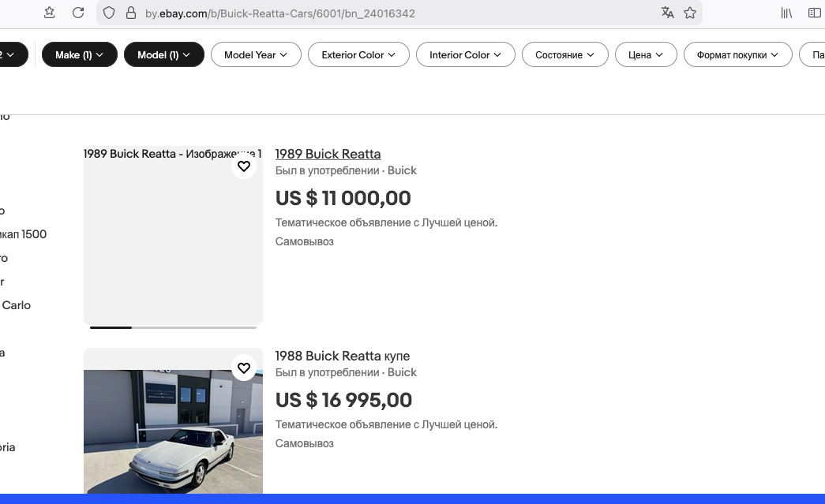The width and height of the screenshot is (825, 504).
Task: Click 'Был в употреблении · Buick' under 1989 Reatta
Action: (346, 170)
